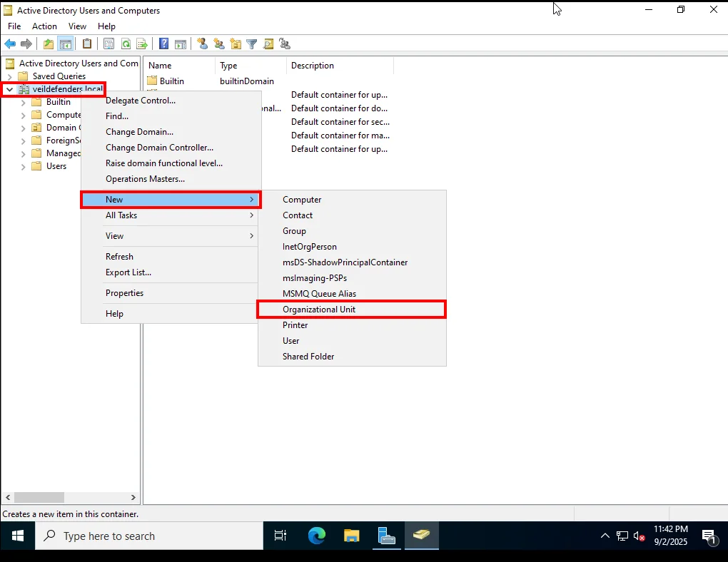Select Shared Folder in New submenu
Image resolution: width=728 pixels, height=562 pixels.
351,357
